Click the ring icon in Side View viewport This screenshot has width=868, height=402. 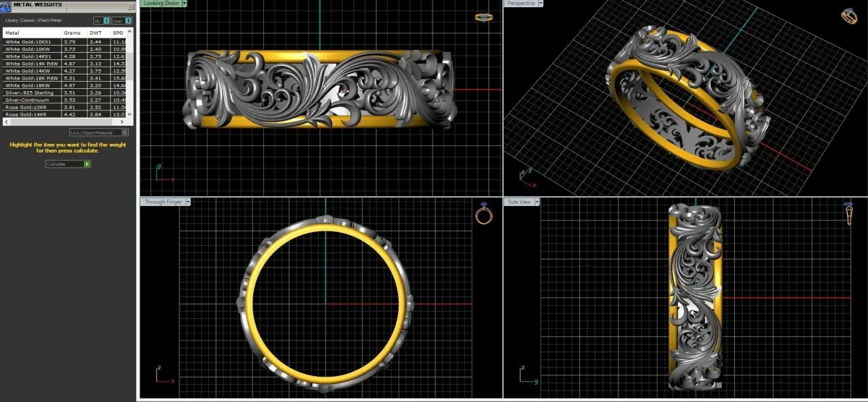(848, 215)
